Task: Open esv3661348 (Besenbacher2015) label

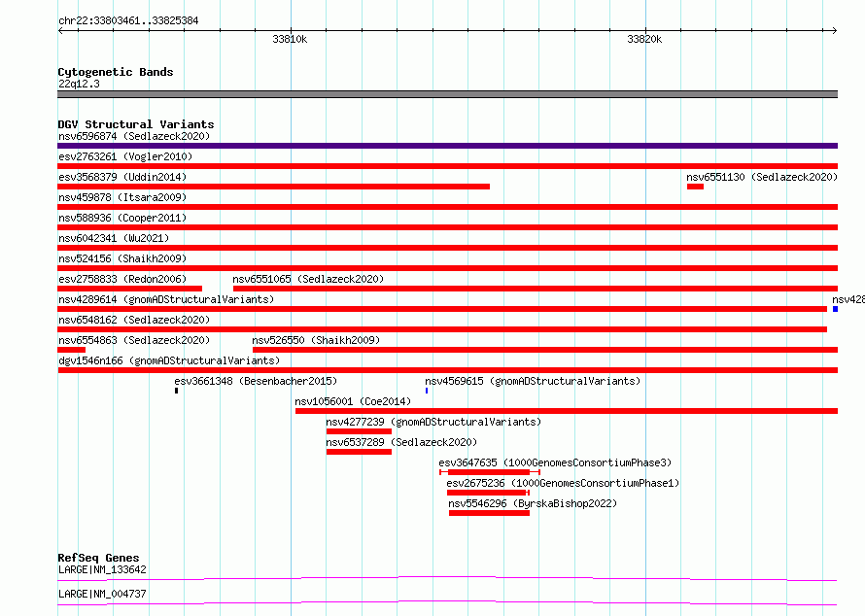Action: point(256,381)
